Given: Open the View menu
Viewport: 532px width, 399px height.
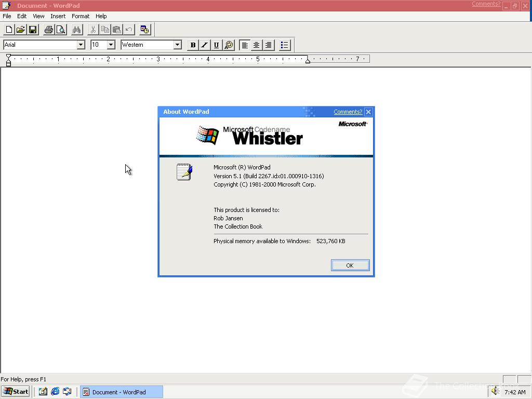Looking at the screenshot, I should [38, 16].
